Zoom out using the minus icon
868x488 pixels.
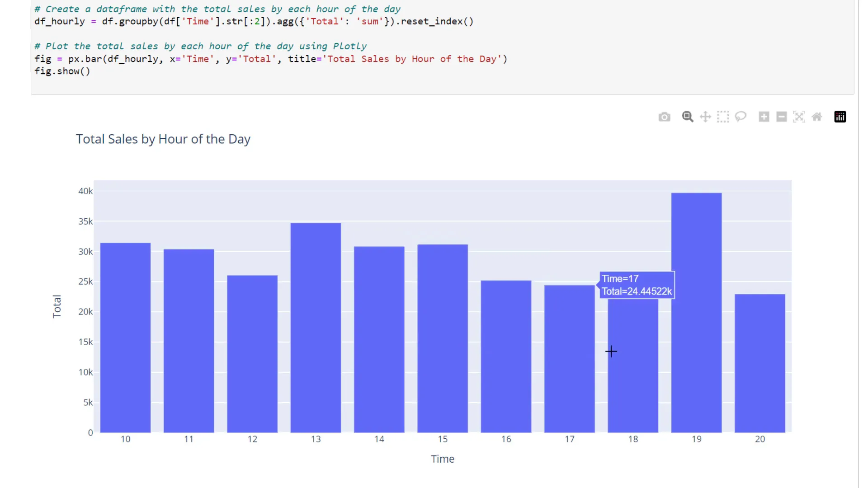pos(782,117)
